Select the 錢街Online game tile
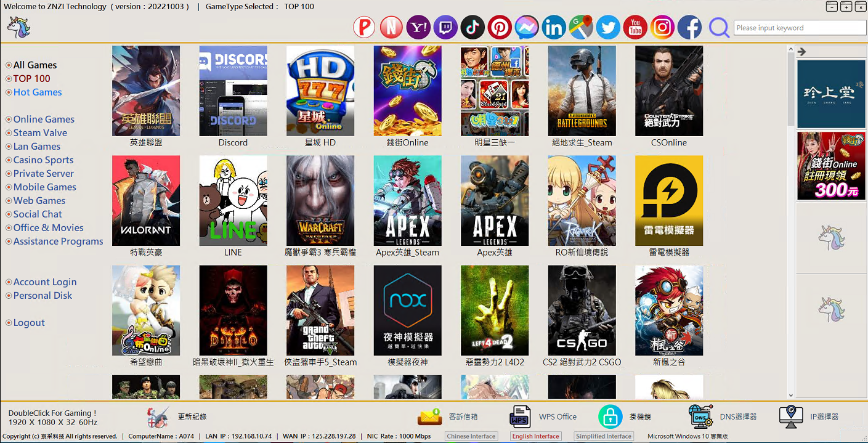Image resolution: width=868 pixels, height=443 pixels. tap(407, 91)
